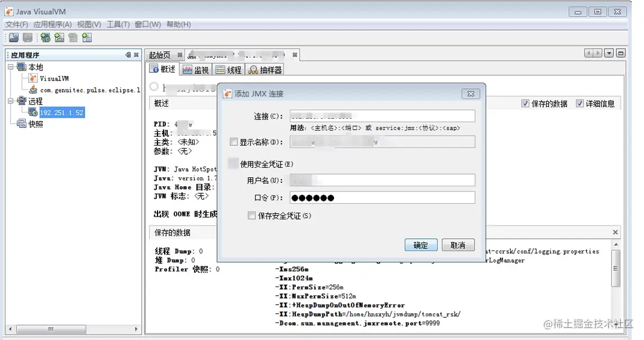The height and width of the screenshot is (340, 644).
Task: Click the Add JMX Connection toolbar icon
Action: pos(60,38)
